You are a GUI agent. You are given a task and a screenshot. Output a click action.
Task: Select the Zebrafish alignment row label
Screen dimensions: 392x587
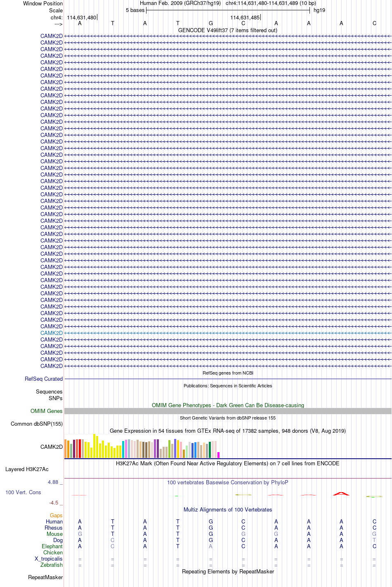click(x=52, y=565)
